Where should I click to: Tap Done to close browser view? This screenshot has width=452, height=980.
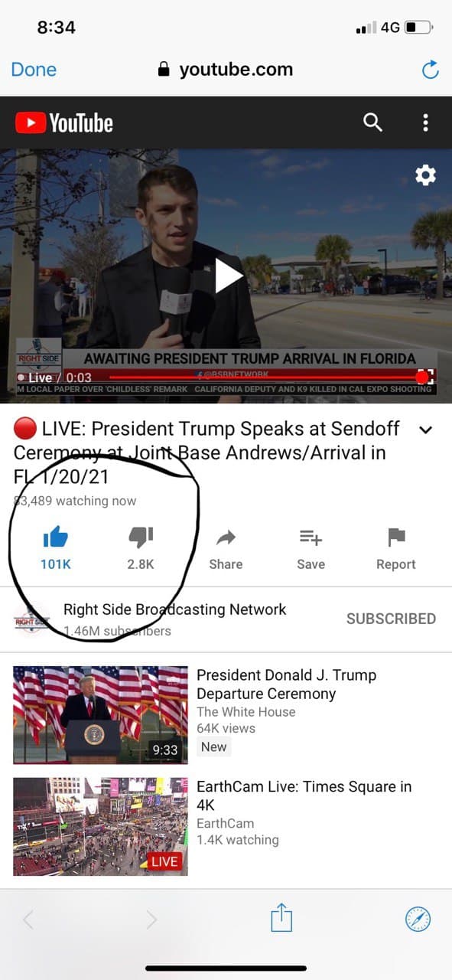point(34,70)
